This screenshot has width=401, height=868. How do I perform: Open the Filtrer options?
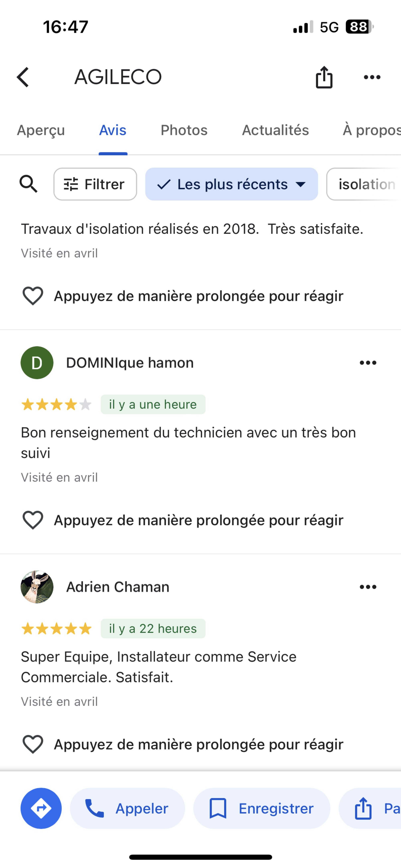(95, 184)
